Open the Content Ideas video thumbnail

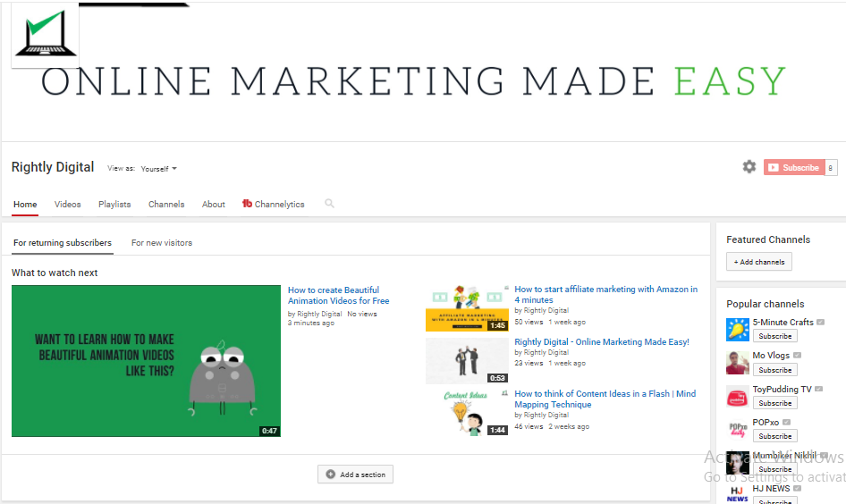point(467,413)
